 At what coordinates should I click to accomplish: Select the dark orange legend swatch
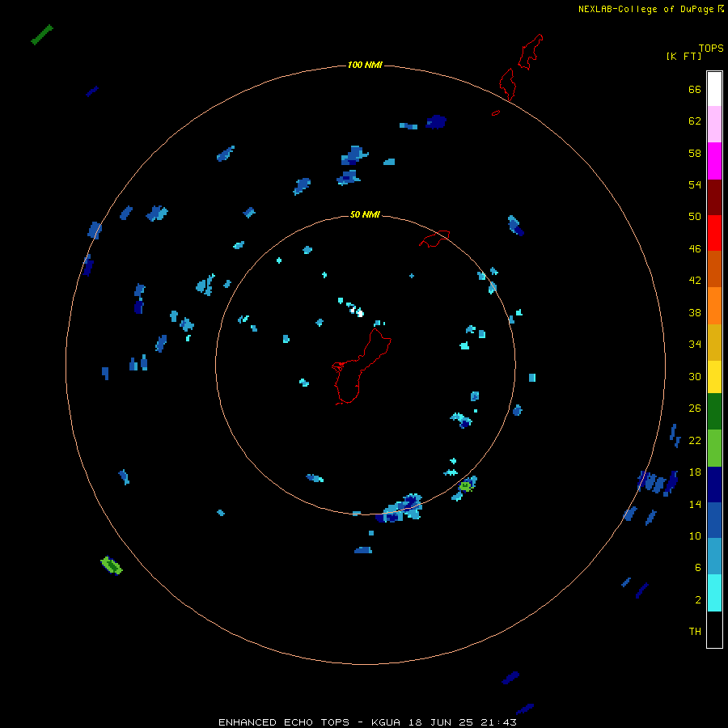714,269
